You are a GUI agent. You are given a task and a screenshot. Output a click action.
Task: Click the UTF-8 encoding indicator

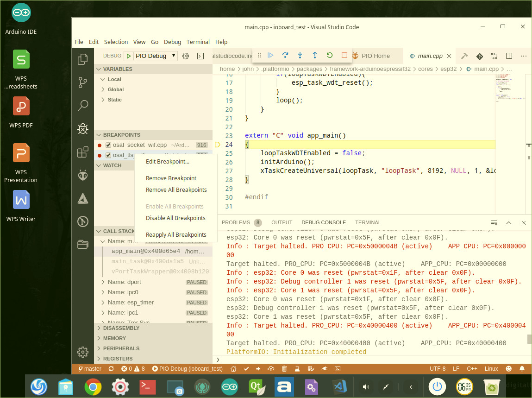point(438,369)
